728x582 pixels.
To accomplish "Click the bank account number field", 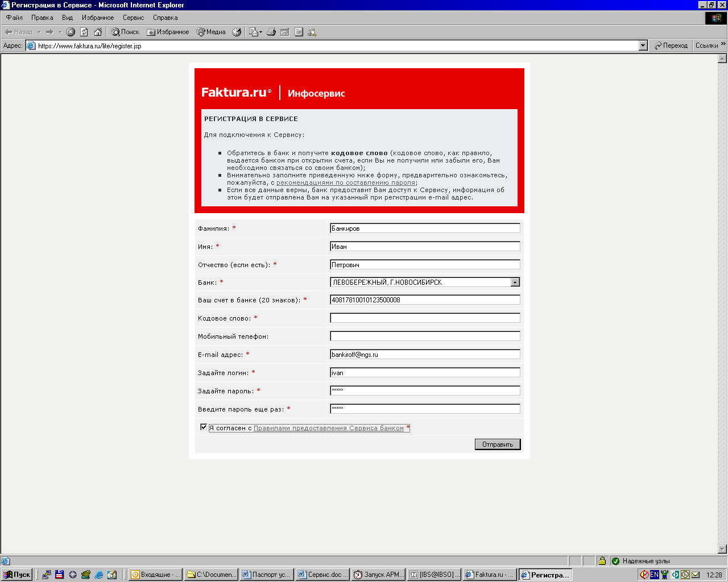I will click(x=425, y=300).
